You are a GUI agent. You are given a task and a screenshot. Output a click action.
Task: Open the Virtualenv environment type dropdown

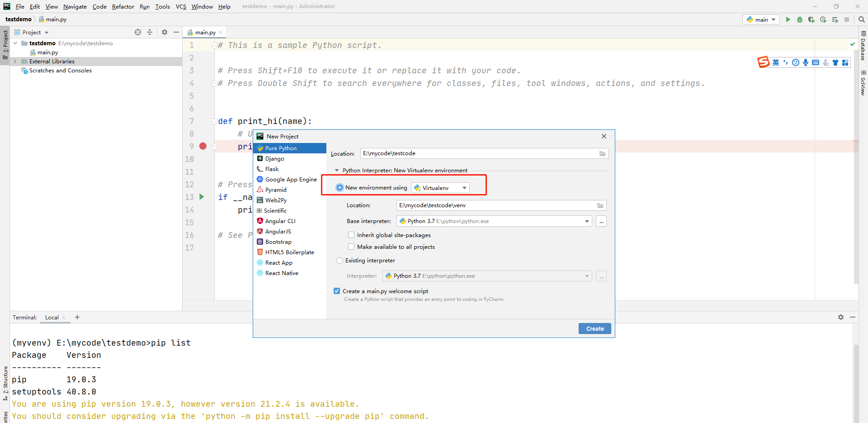[x=440, y=188]
